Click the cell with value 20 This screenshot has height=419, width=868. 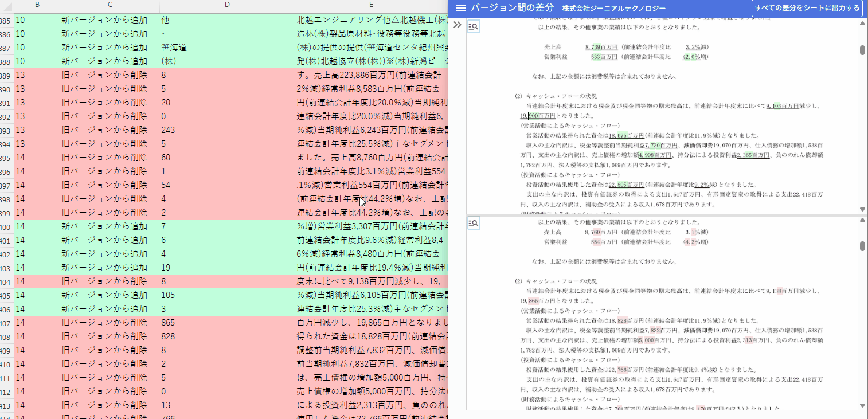coord(227,103)
